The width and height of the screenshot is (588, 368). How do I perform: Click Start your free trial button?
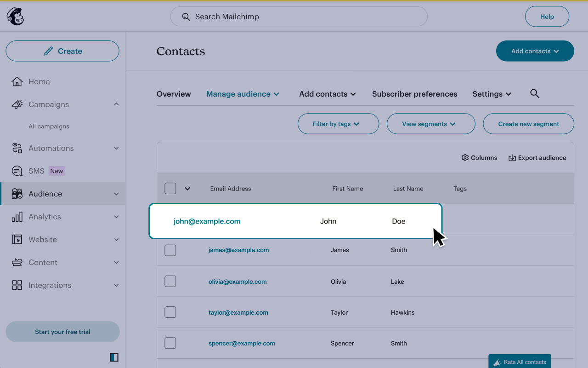coord(62,332)
